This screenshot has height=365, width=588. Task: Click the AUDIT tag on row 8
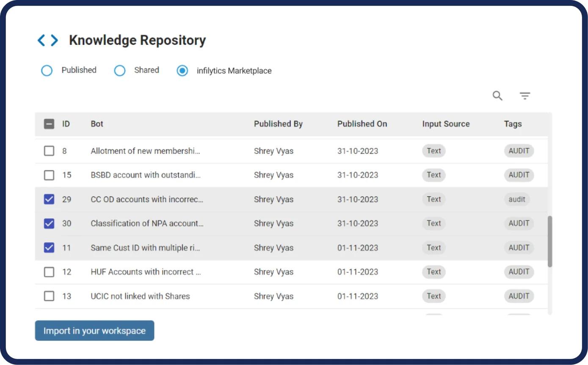click(519, 151)
